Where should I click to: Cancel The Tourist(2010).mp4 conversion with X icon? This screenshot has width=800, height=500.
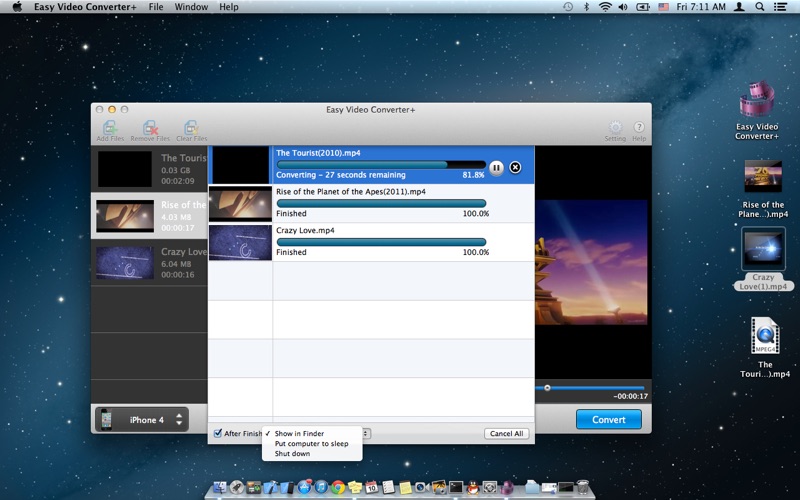(515, 167)
